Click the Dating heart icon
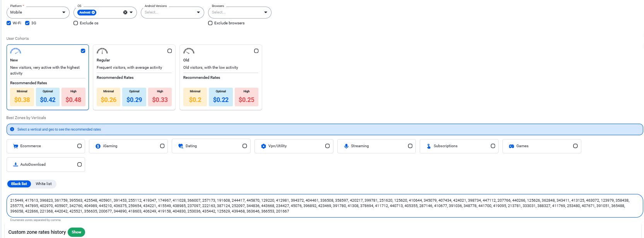 (181, 146)
